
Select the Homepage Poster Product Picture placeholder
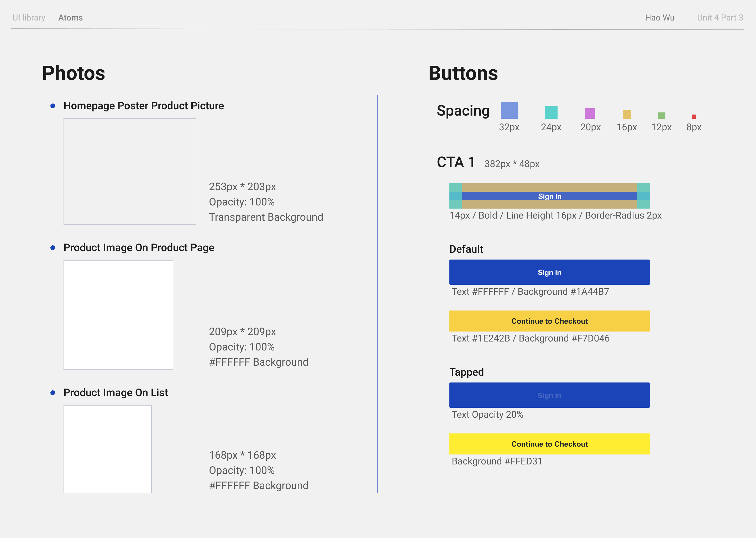coord(130,172)
